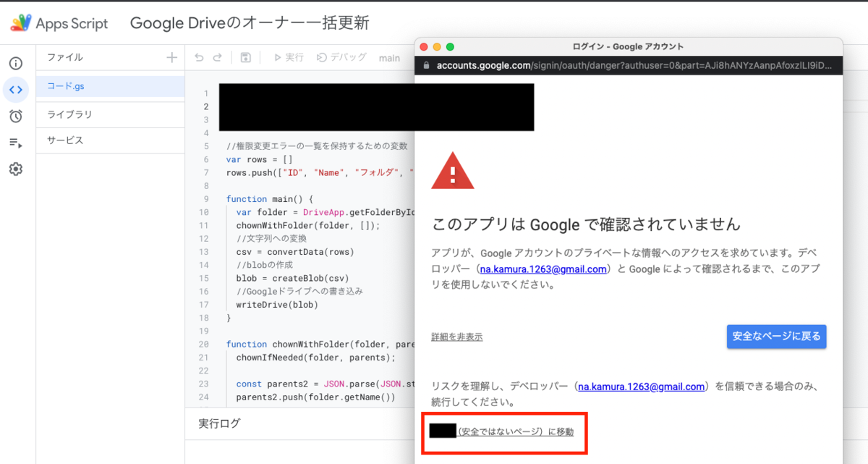Click project title Google Driveのオーナー一括更新

tap(250, 23)
